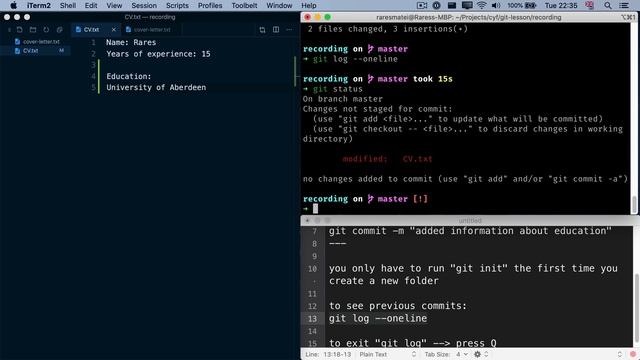640x360 pixels.
Task: Open the Toolbelt menu
Action: coord(244,5)
